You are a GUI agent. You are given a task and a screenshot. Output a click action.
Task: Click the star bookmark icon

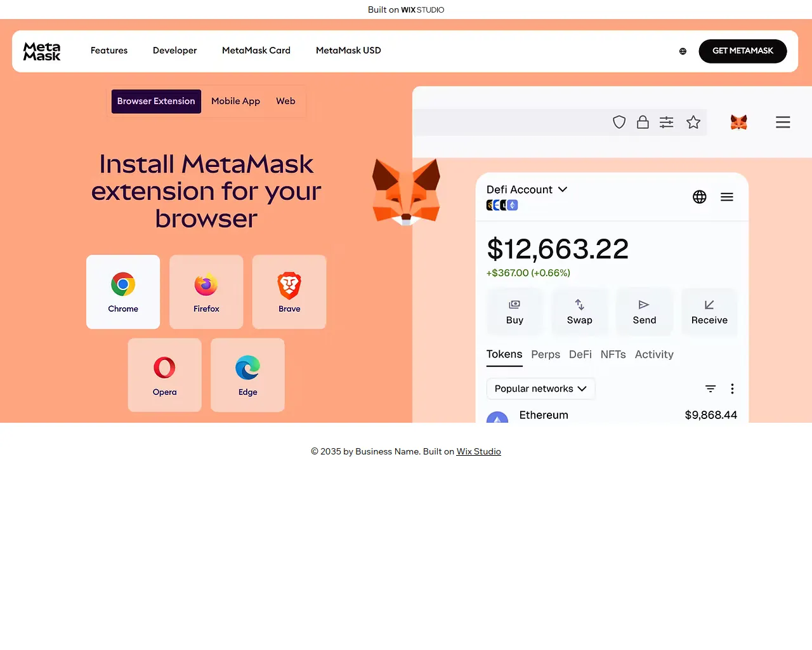[x=693, y=122]
